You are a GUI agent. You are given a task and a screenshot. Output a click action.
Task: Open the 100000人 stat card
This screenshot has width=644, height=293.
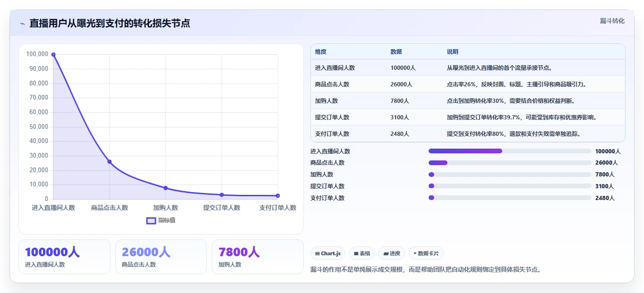click(x=64, y=257)
